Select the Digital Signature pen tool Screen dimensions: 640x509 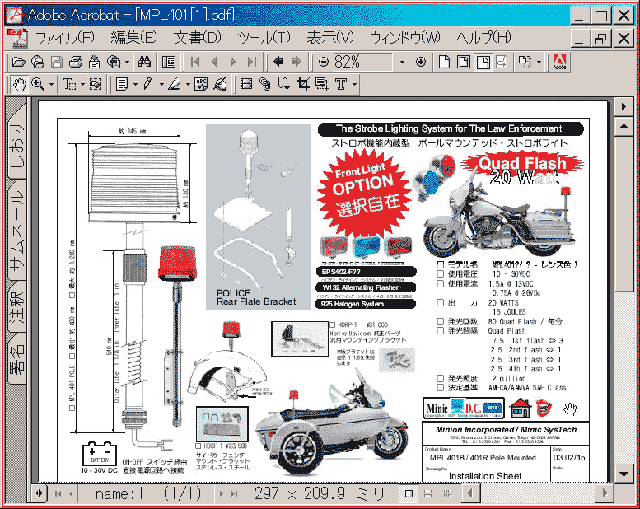tap(220, 84)
